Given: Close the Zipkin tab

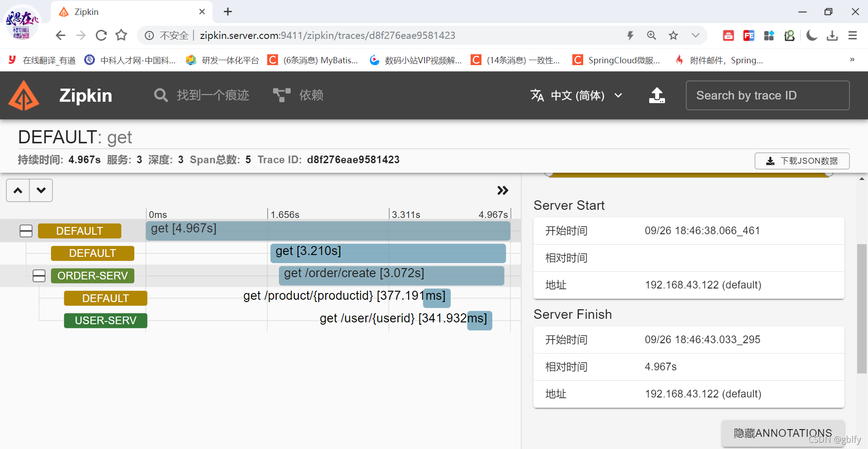Looking at the screenshot, I should 202,12.
